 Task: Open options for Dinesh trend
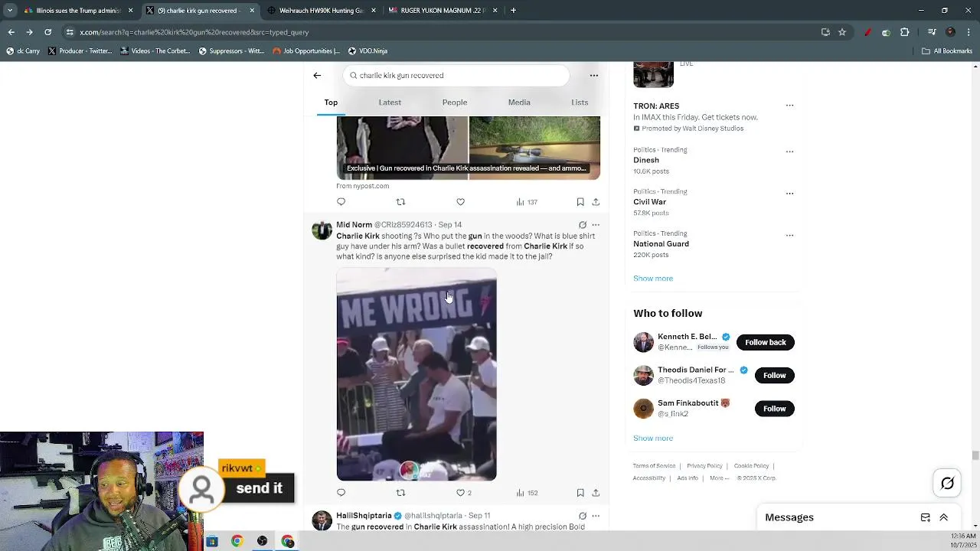[x=789, y=152]
